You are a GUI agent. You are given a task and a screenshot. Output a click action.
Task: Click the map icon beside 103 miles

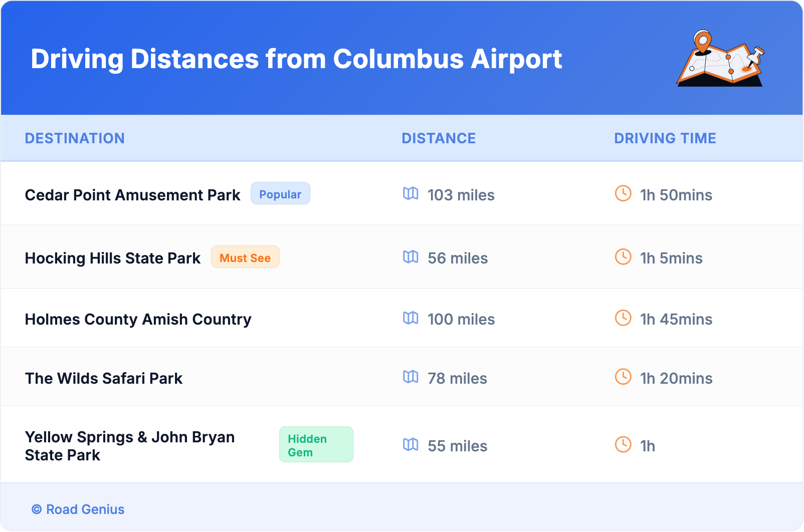411,193
